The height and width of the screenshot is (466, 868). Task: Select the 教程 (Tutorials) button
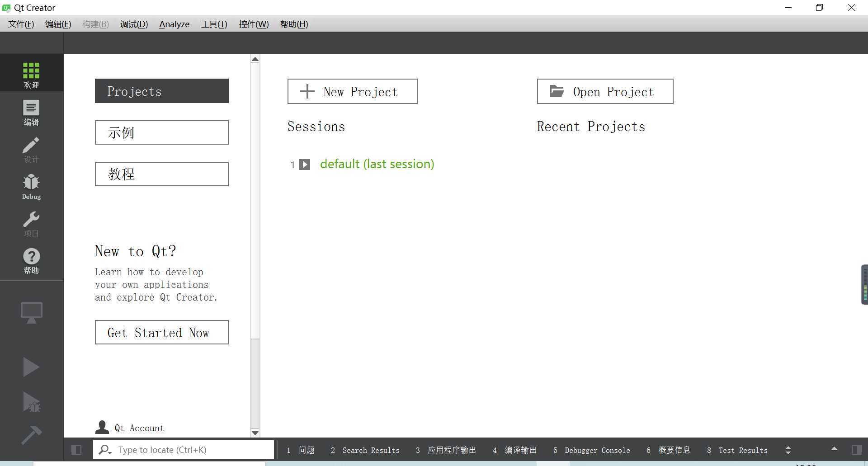(161, 174)
